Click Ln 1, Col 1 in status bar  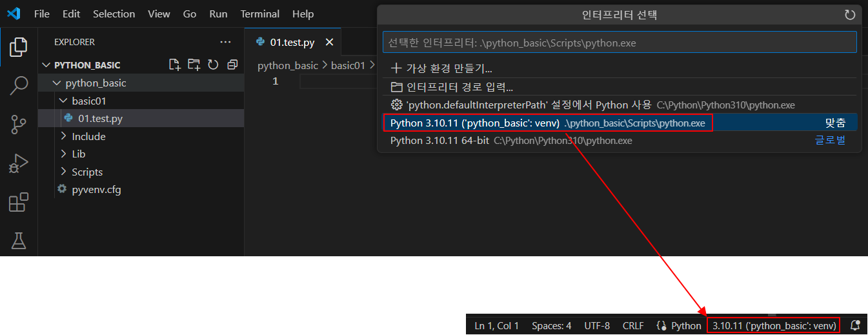[497, 326]
